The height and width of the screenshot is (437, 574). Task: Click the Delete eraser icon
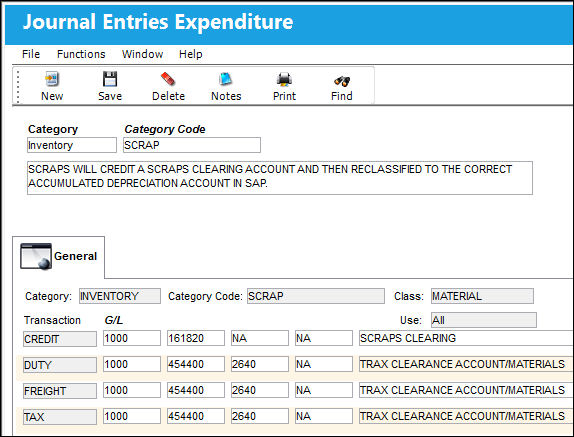coord(168,79)
